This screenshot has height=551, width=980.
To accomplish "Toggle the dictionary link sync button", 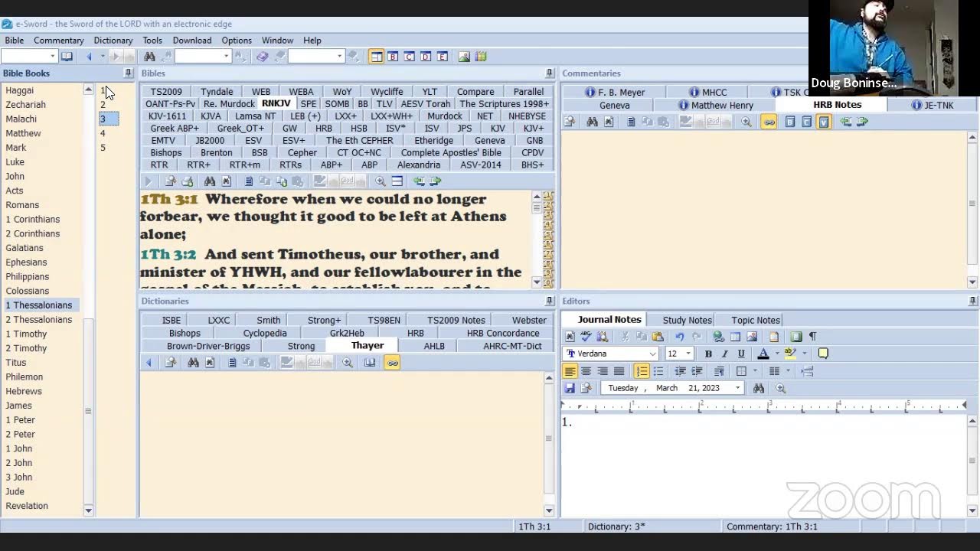I will coord(393,363).
